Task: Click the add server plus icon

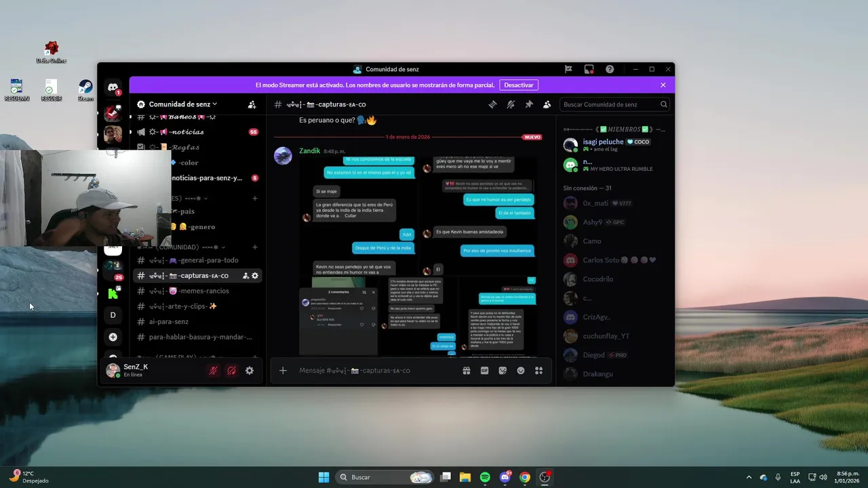Action: [x=113, y=337]
